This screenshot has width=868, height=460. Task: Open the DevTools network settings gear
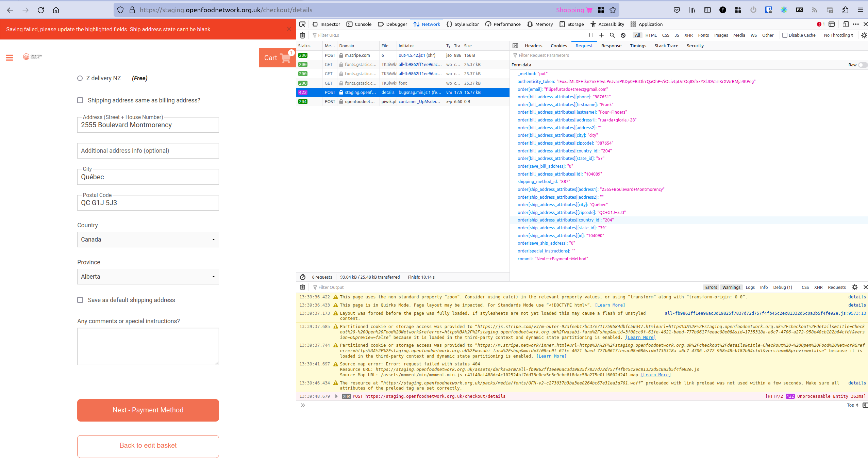864,35
